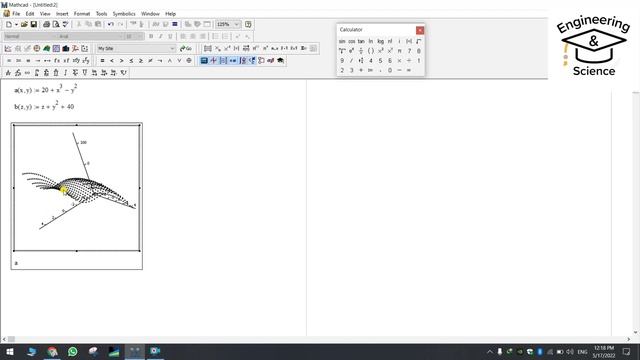Screen dimensions: 640x360
Task: Click the Go button next to My Site
Action: tap(186, 49)
